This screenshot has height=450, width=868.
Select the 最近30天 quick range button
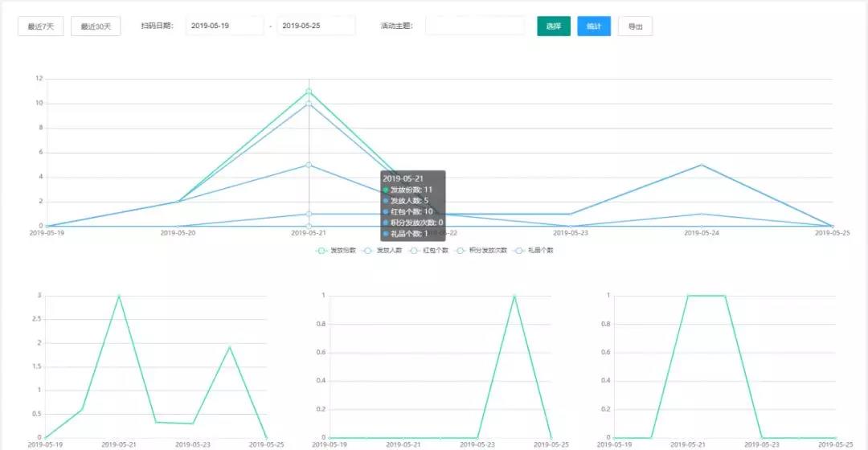coord(96,27)
